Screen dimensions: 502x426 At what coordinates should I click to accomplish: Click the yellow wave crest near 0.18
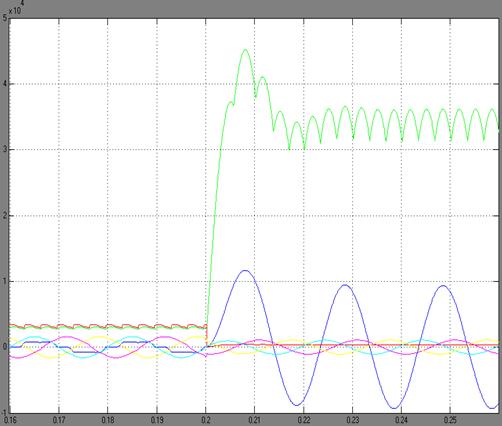pyautogui.click(x=99, y=337)
